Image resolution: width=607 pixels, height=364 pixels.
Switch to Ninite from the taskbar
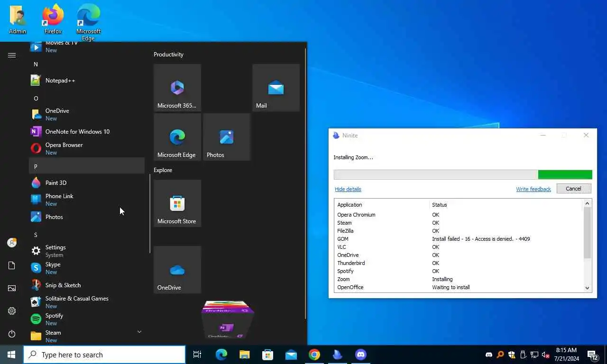pyautogui.click(x=338, y=355)
